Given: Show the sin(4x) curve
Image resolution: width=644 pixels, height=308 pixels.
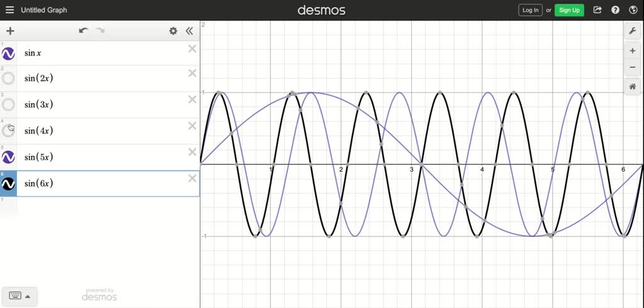Looking at the screenshot, I should tap(8, 131).
